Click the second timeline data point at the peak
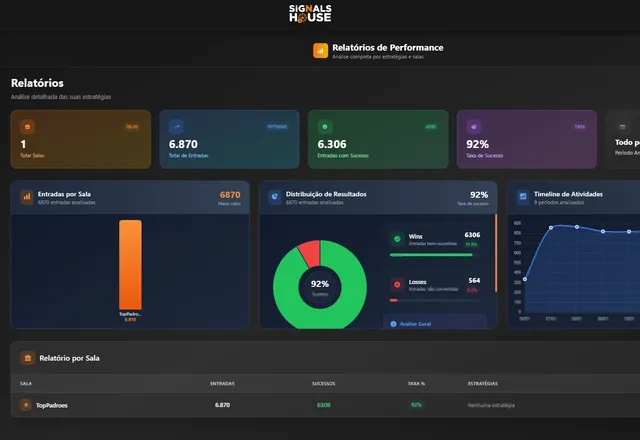The width and height of the screenshot is (640, 440). (x=551, y=228)
